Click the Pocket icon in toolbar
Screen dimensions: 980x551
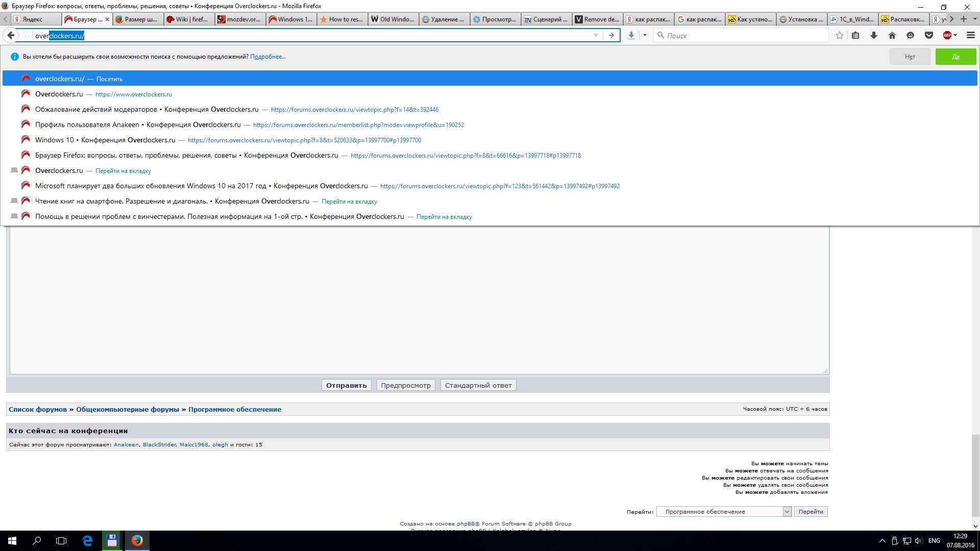pos(928,35)
